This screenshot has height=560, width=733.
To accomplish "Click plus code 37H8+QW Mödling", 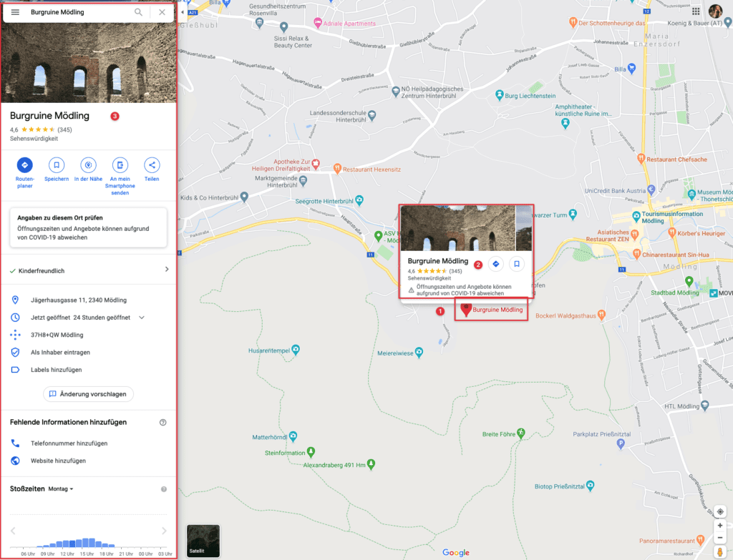I will (x=57, y=335).
